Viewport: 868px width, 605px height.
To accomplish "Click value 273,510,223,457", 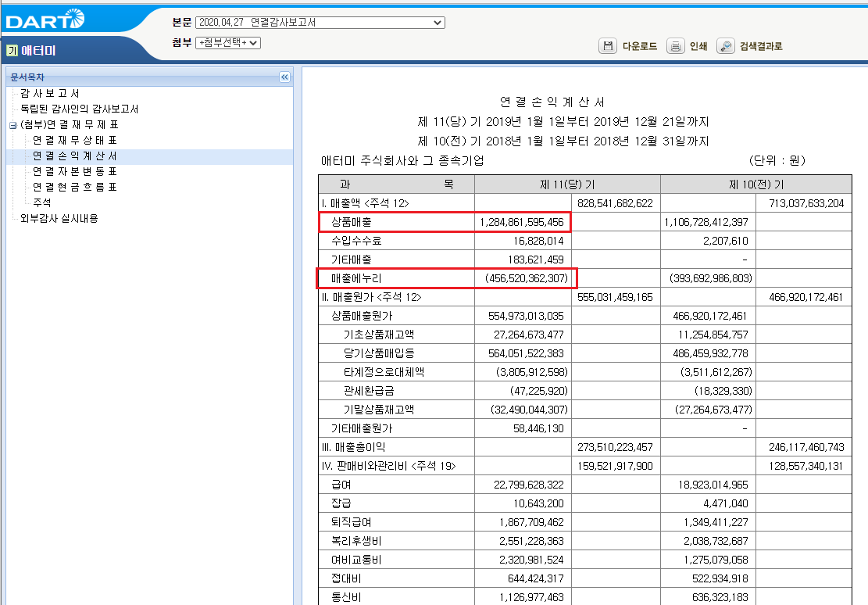I will [615, 447].
